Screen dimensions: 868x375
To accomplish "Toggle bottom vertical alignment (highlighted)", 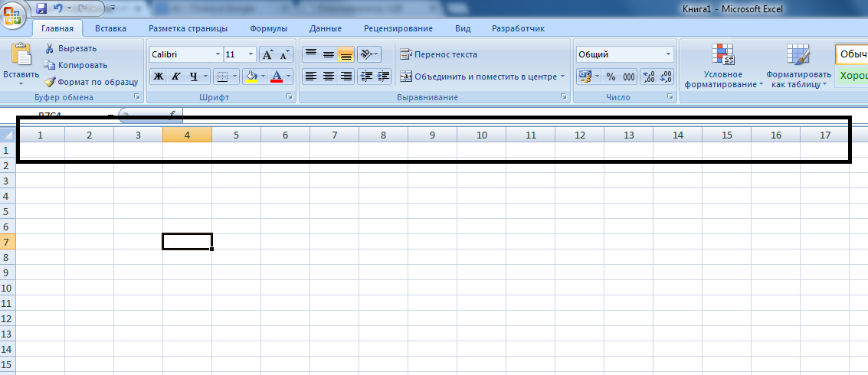I will (x=346, y=54).
